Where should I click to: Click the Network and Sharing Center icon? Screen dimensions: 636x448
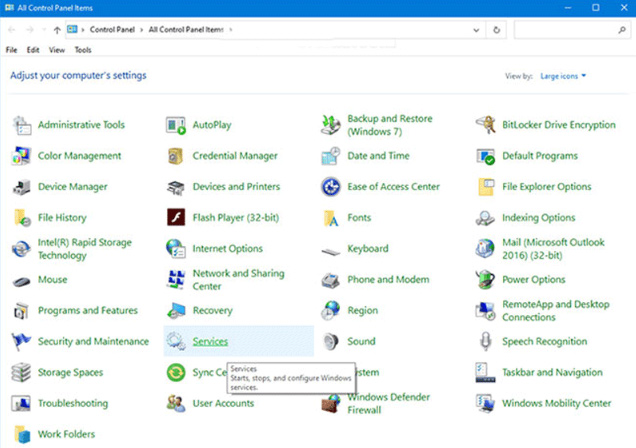tap(176, 280)
